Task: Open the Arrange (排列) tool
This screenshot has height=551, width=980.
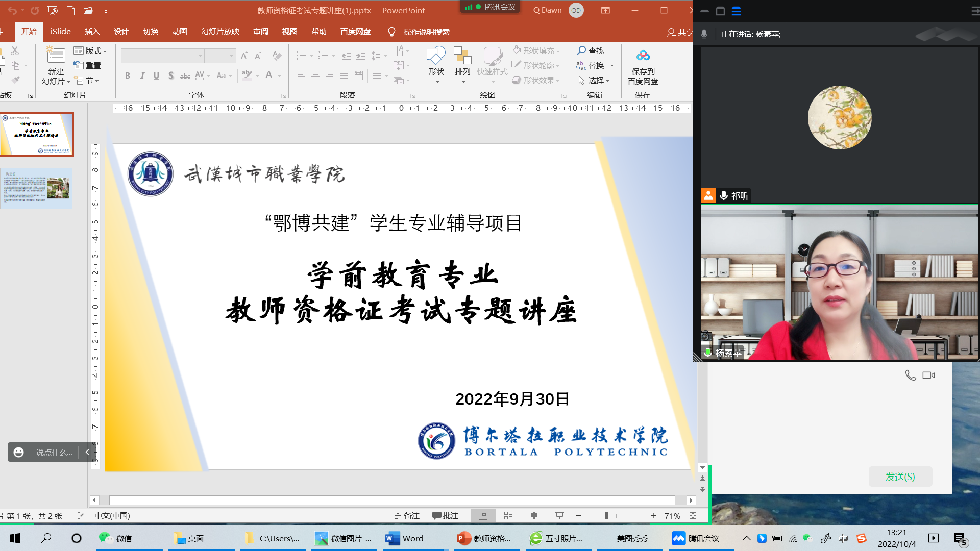Action: [462, 56]
